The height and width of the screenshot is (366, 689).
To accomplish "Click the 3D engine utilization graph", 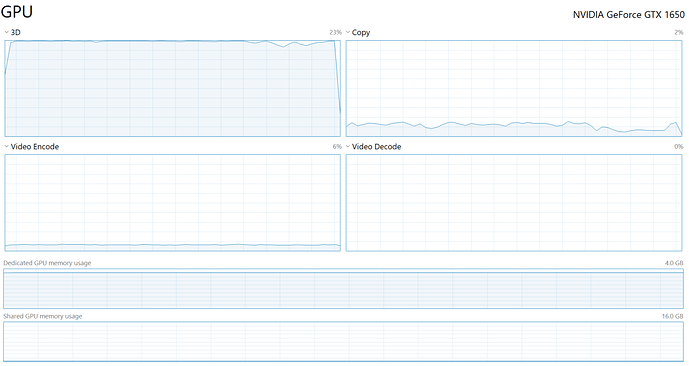I will (172, 88).
